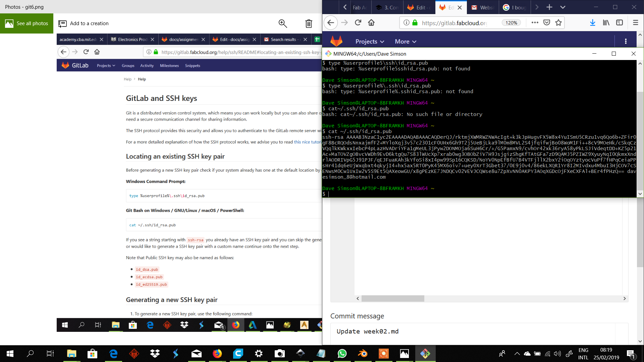
Task: Click the horizontal editor scrollbar thumb
Action: pyautogui.click(x=393, y=298)
